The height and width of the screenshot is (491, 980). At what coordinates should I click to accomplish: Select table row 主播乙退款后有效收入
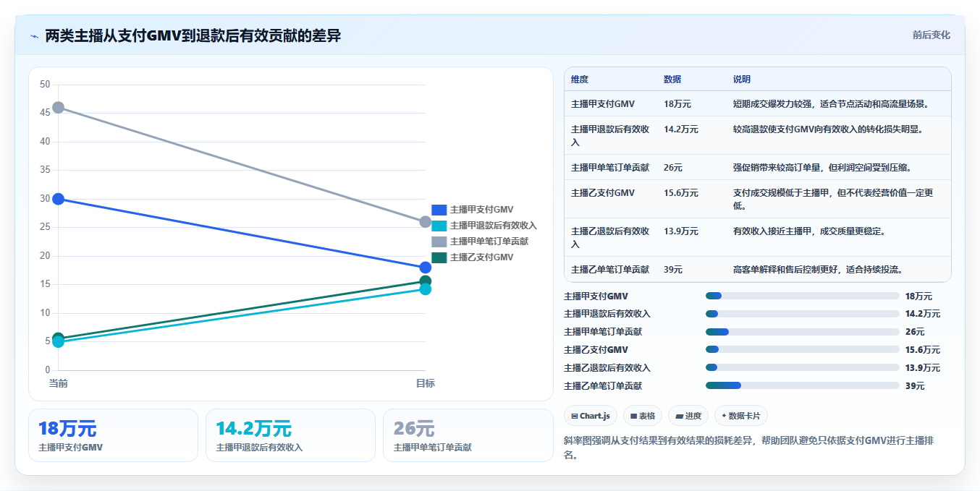coord(757,237)
